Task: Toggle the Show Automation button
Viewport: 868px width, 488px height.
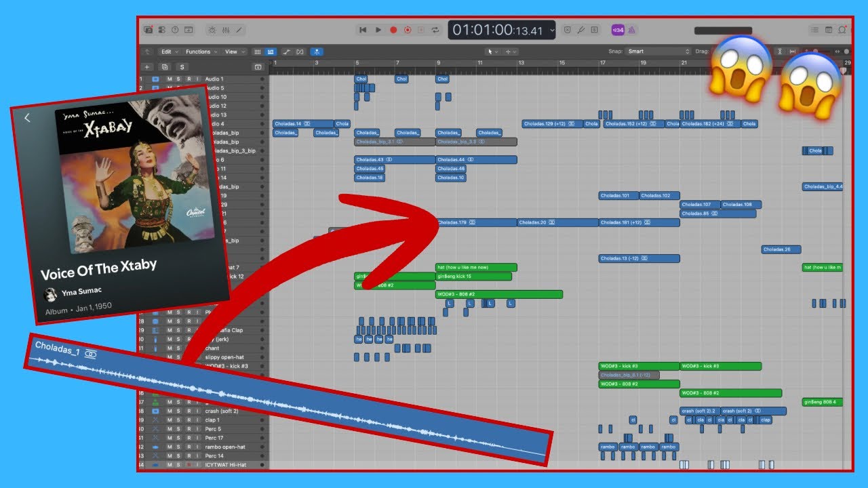Action: 287,52
